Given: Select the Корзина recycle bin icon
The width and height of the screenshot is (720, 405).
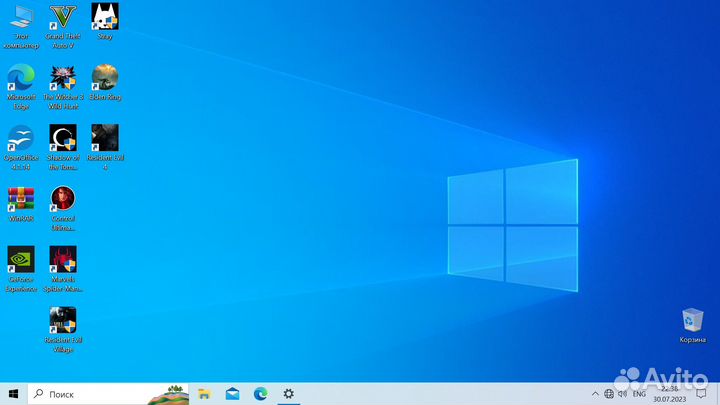Looking at the screenshot, I should pos(692,325).
